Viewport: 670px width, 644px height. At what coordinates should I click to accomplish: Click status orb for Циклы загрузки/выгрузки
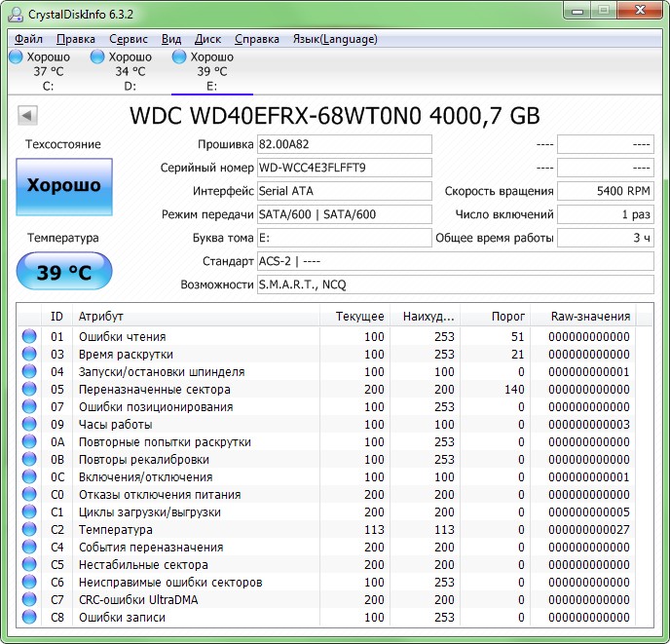29,511
